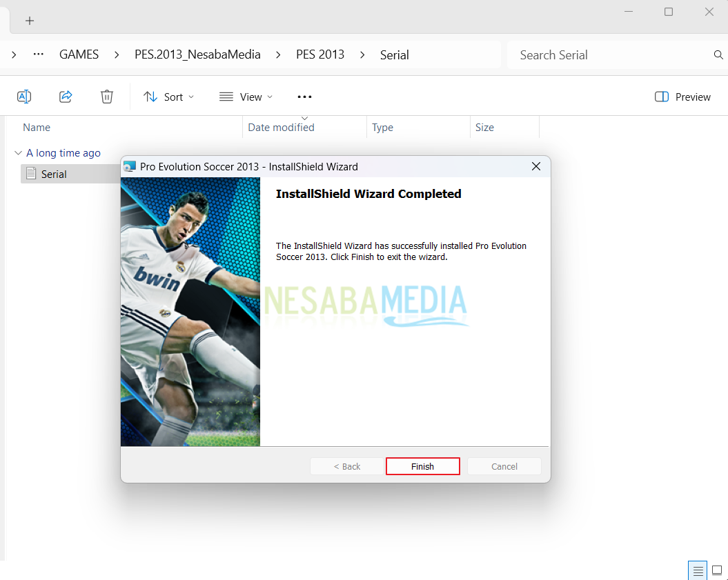The width and height of the screenshot is (728, 580).
Task: Close the InstallShield Wizard dialog
Action: (535, 167)
